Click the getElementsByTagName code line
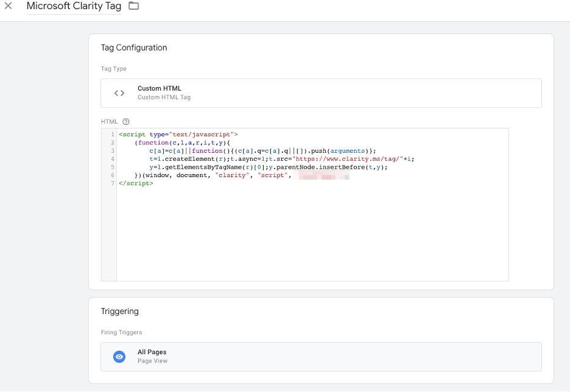 pos(269,167)
